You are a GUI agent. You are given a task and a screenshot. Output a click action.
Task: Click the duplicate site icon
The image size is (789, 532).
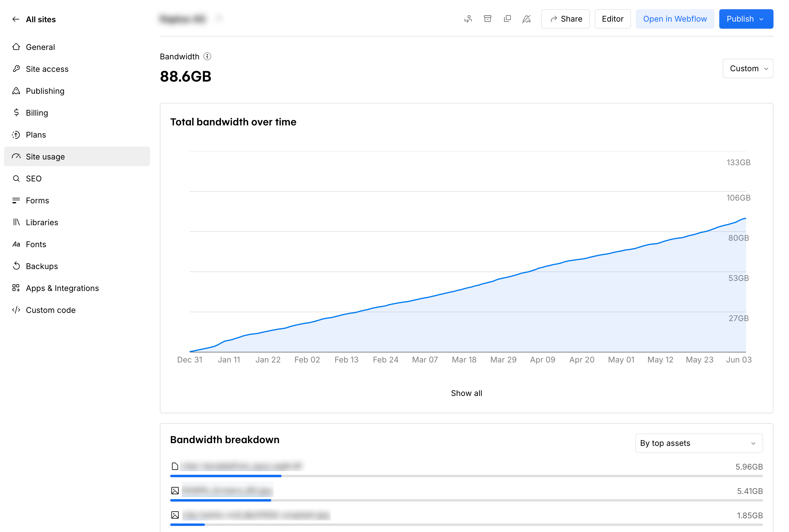click(x=507, y=19)
